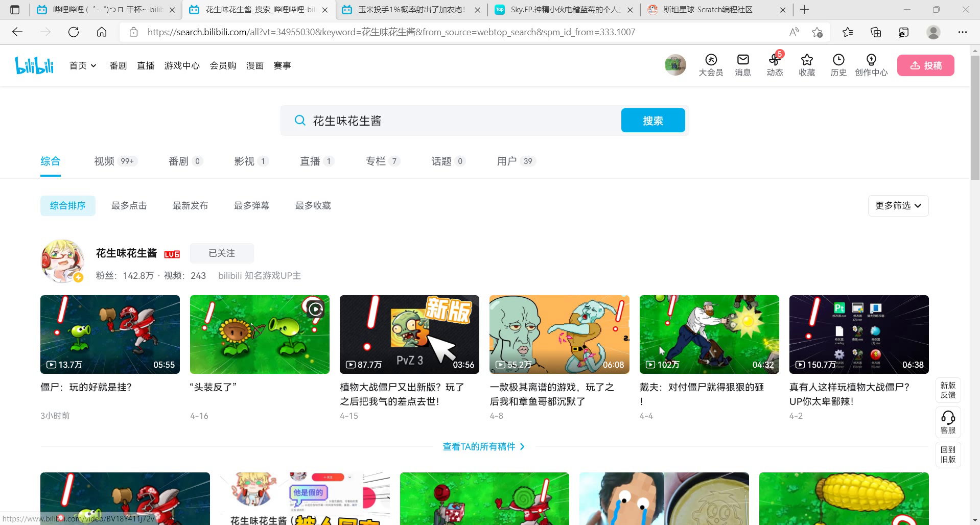Toggle the 已关注 follow button

(222, 253)
